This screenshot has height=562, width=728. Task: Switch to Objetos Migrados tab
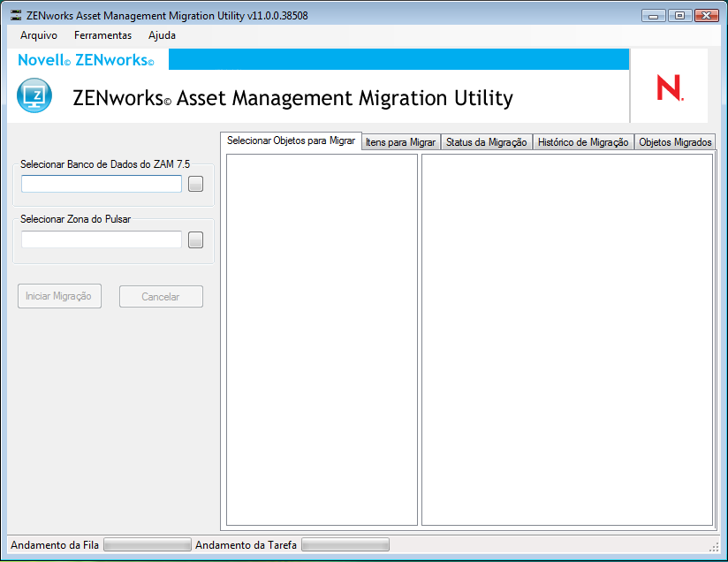[675, 142]
